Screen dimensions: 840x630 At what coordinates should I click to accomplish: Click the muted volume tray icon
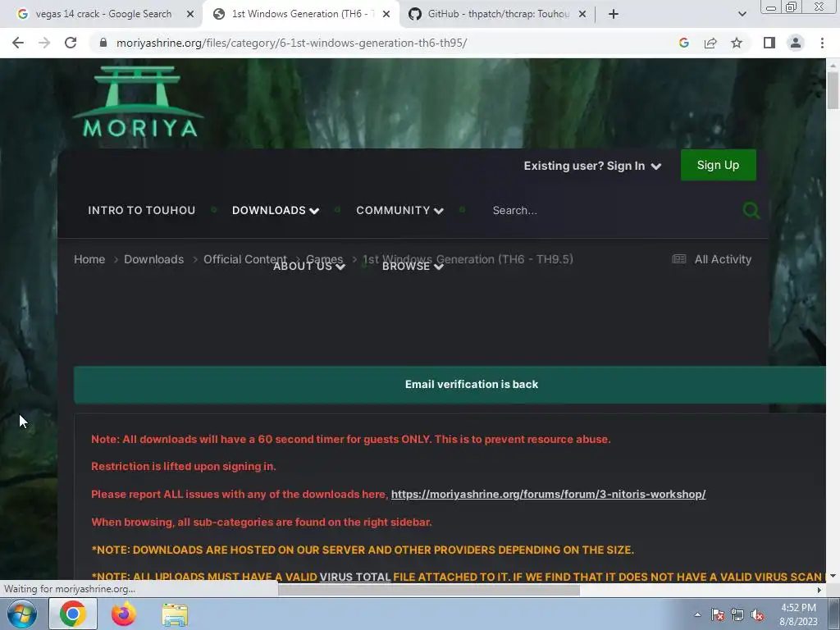pos(757,615)
